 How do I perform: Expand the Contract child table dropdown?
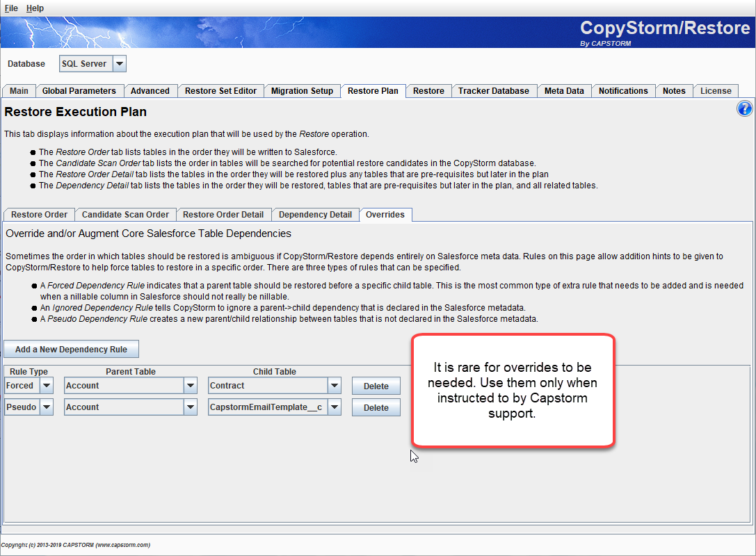[x=335, y=386]
